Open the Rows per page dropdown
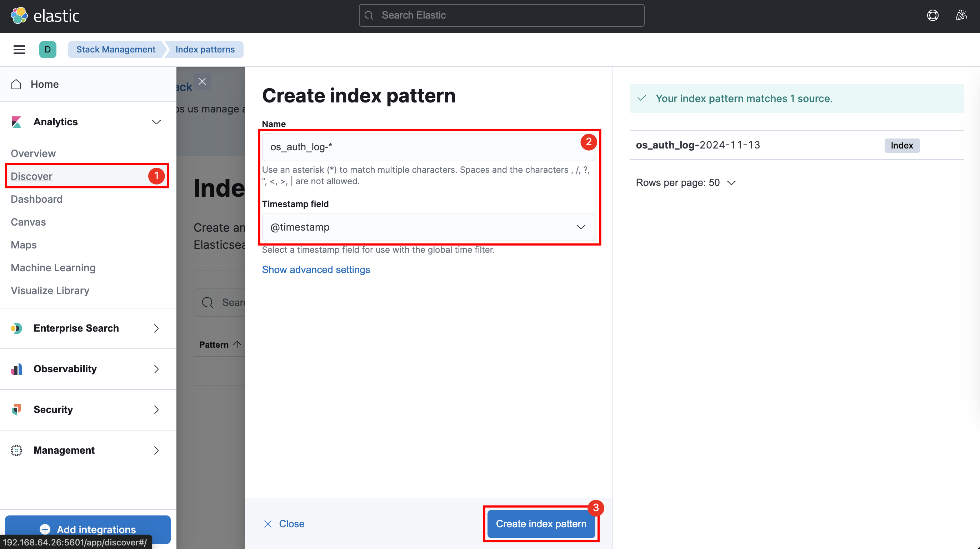This screenshot has height=549, width=980. (x=686, y=182)
